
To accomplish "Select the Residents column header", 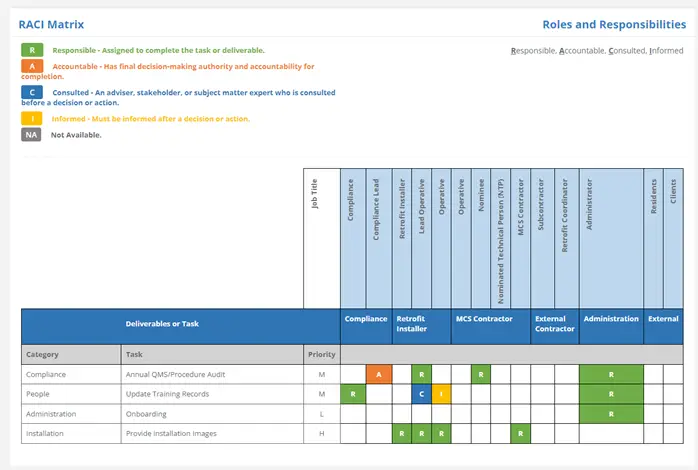I will [x=653, y=238].
